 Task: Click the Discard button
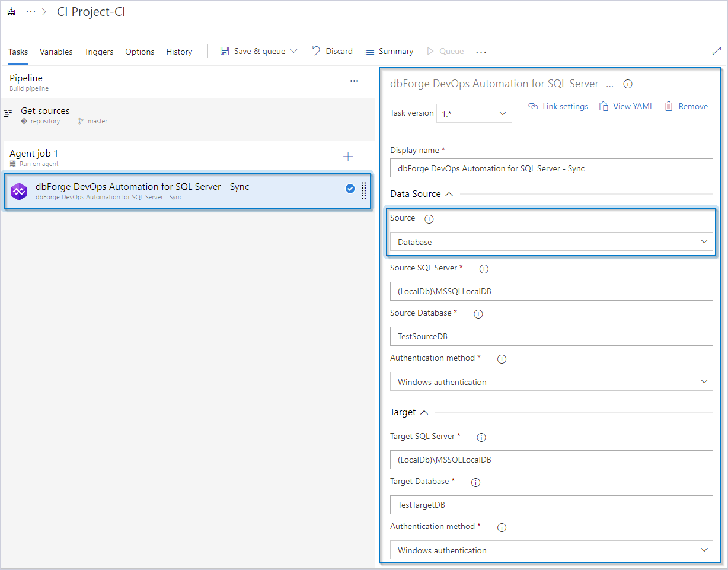[333, 51]
